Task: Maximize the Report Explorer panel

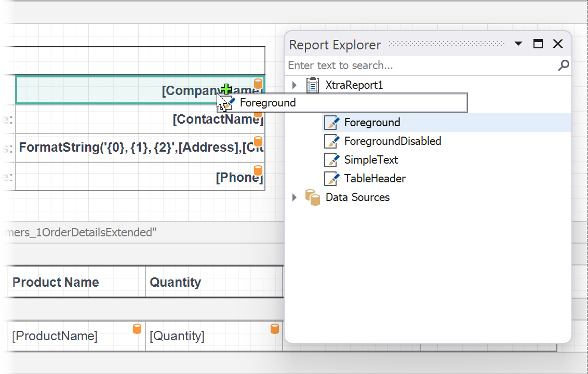Action: click(538, 44)
